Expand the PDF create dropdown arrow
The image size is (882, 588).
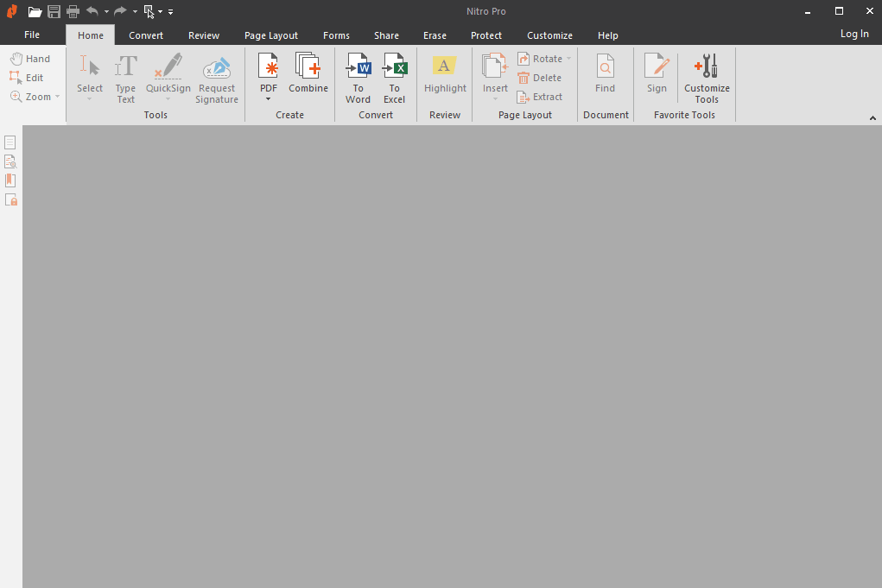pyautogui.click(x=269, y=99)
